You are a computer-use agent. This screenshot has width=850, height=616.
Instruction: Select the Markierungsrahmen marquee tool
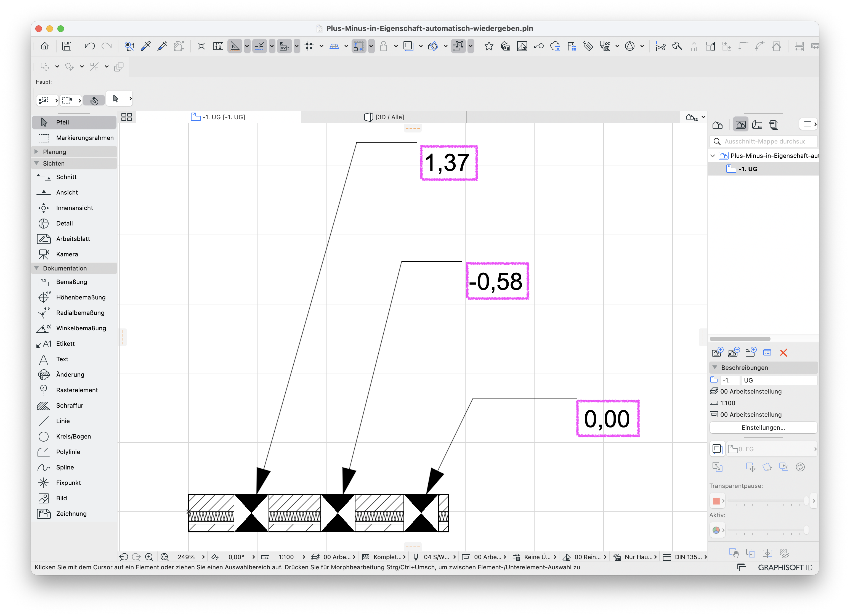point(74,138)
